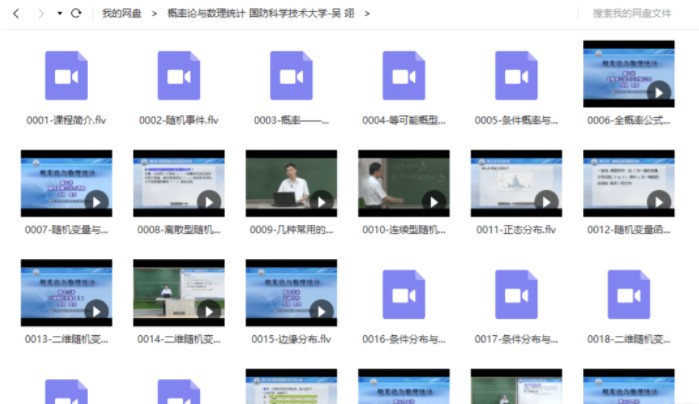This screenshot has height=404, width=699.
Task: Open thumbnail of 0014-二维随机变 video
Action: click(179, 293)
